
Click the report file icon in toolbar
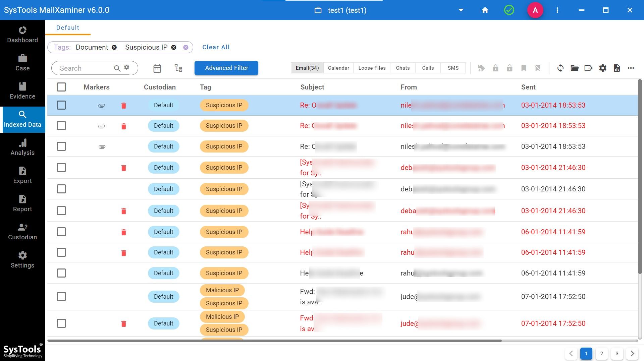tap(617, 68)
